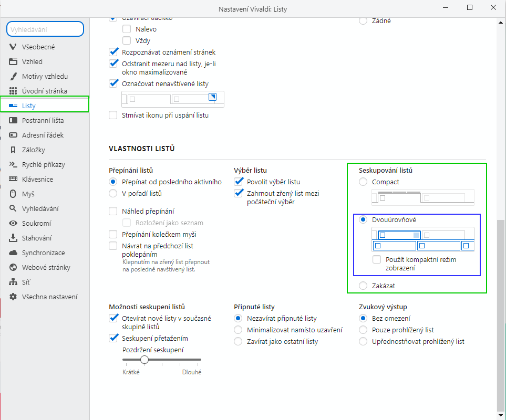Screen dimensions: 506x420
Task: Select V pořadí listů radio option
Action: (113, 193)
